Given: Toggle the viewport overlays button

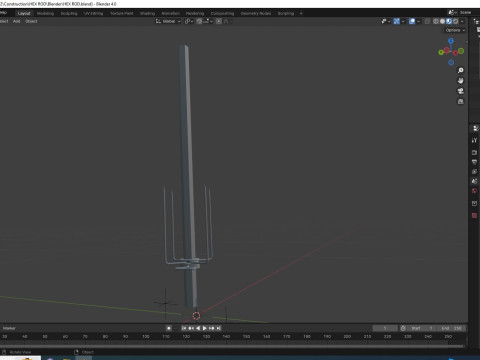Looking at the screenshot, I should pyautogui.click(x=412, y=21).
